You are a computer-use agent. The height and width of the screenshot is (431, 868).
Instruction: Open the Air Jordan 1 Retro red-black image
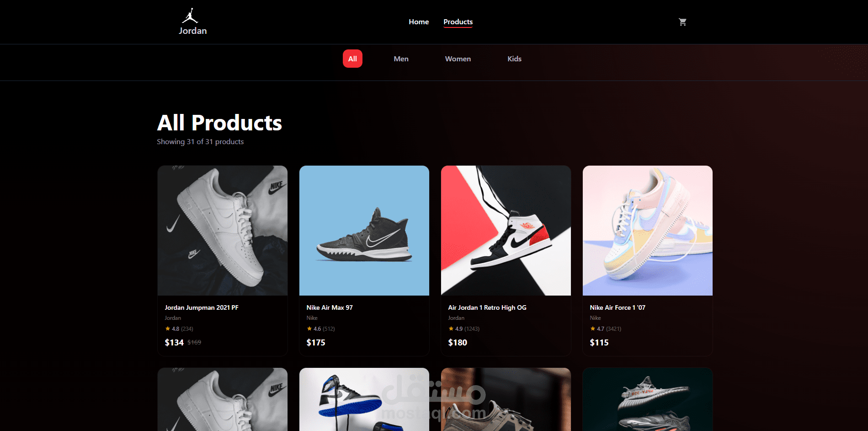click(x=506, y=231)
